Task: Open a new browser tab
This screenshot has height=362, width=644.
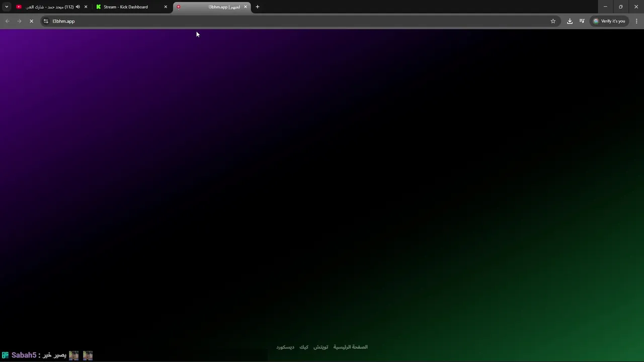Action: pyautogui.click(x=258, y=7)
